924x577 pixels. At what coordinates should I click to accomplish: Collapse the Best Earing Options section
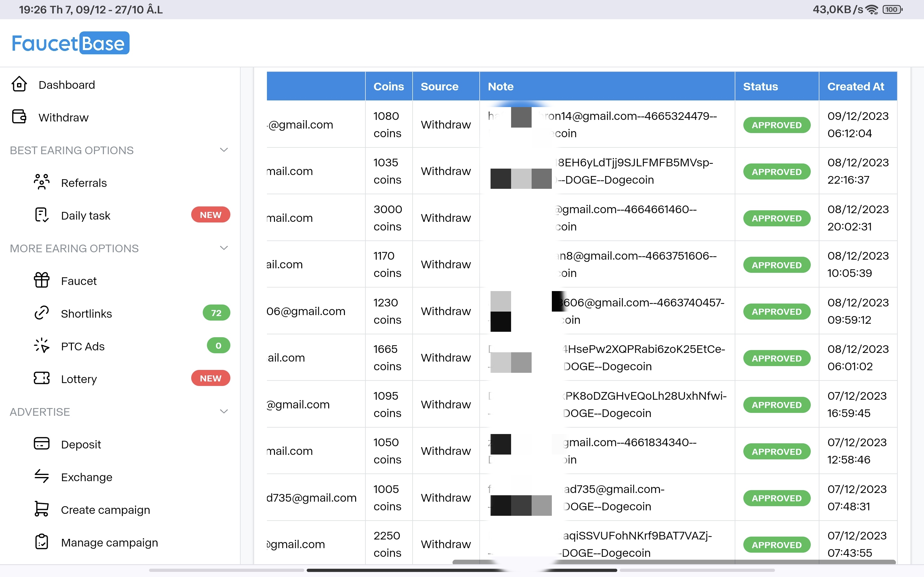pos(224,150)
